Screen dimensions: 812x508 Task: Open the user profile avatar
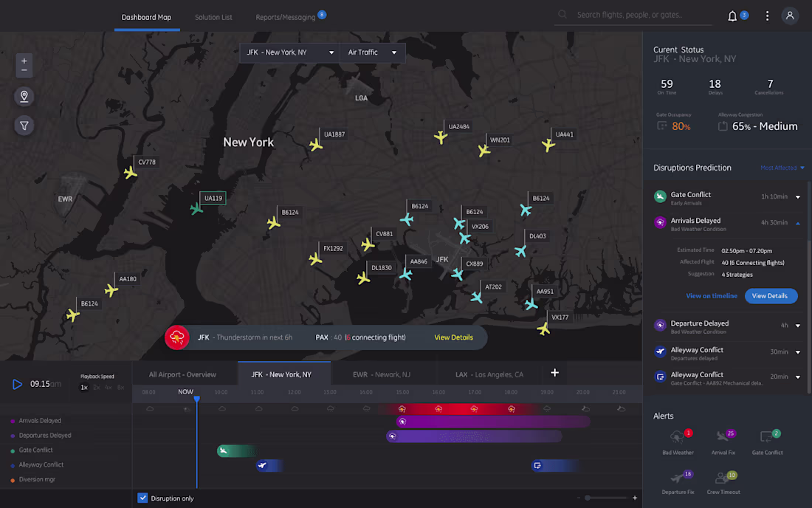(x=790, y=16)
